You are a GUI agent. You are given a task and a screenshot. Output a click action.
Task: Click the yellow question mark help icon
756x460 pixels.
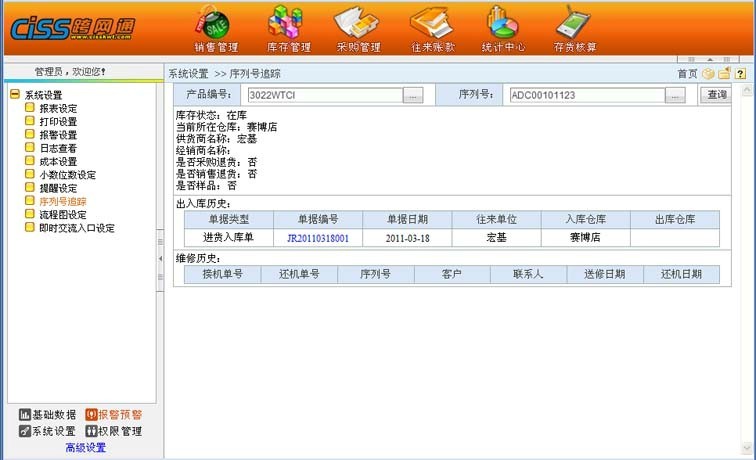(740, 74)
